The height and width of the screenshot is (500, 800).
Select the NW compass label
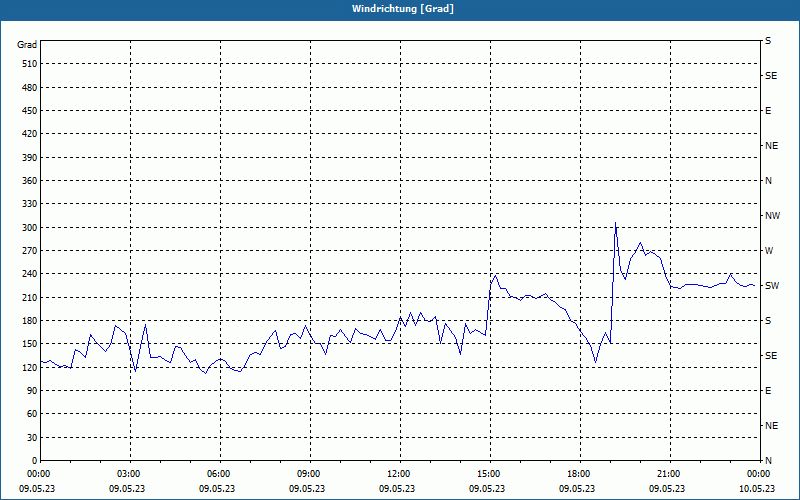click(772, 216)
